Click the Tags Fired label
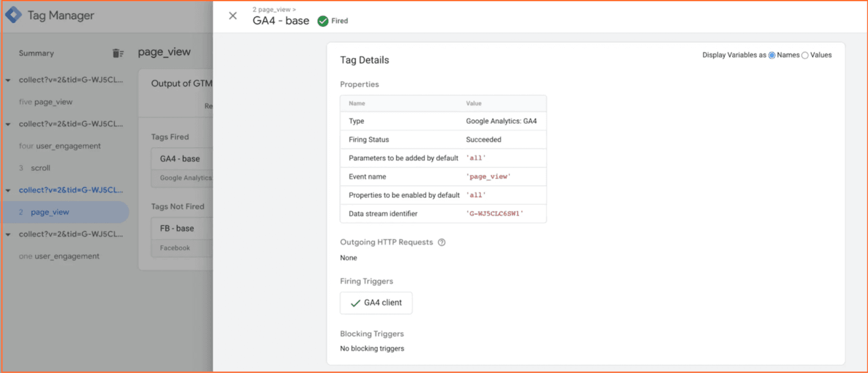This screenshot has height=373, width=868. point(170,137)
